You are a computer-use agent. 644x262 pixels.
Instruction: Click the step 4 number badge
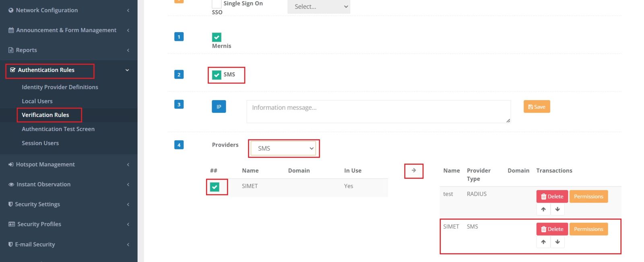point(179,145)
